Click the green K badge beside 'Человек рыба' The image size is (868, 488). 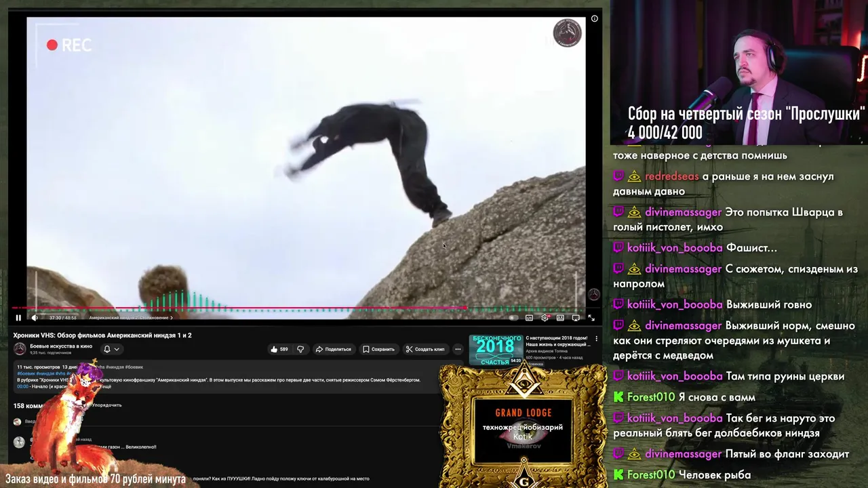pyautogui.click(x=618, y=474)
